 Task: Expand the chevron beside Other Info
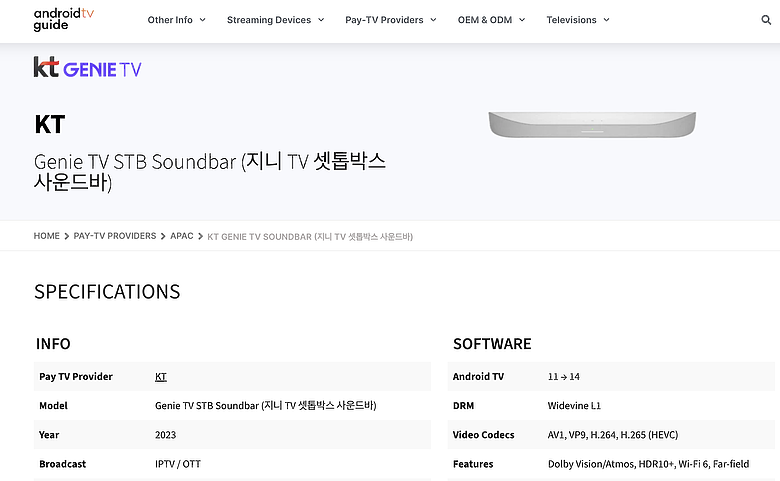202,20
